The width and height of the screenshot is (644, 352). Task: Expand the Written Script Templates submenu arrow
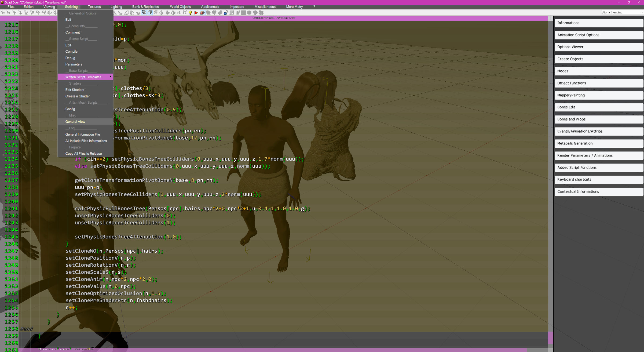(x=110, y=77)
